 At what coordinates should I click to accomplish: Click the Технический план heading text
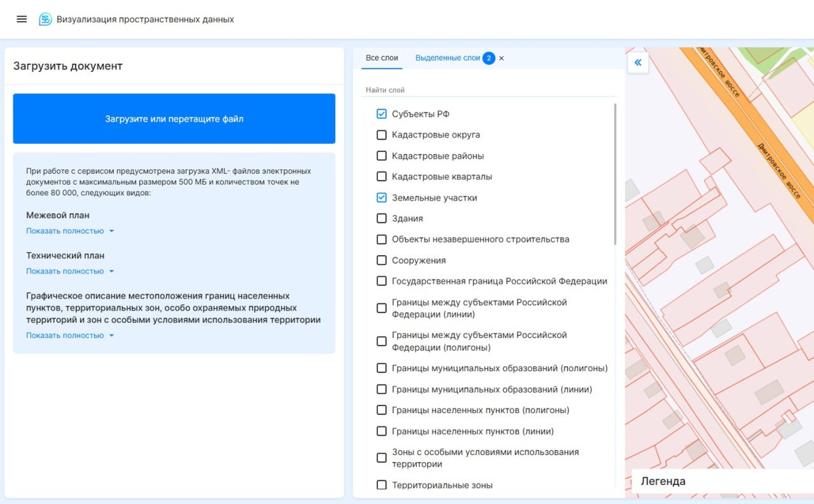[x=65, y=256]
